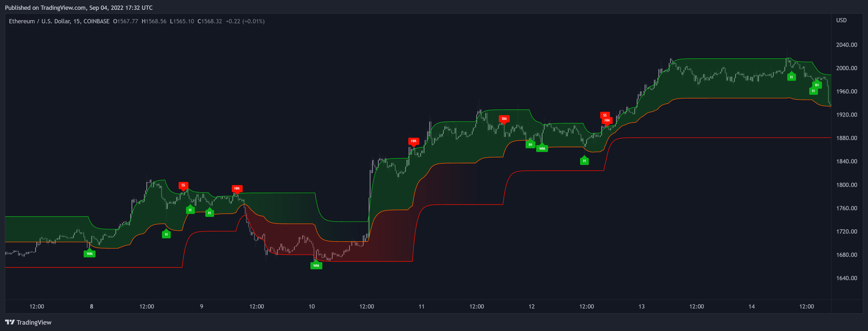Viewport: 868px width, 331px height.
Task: Click the 1920.00 price axis label
Action: 847,115
